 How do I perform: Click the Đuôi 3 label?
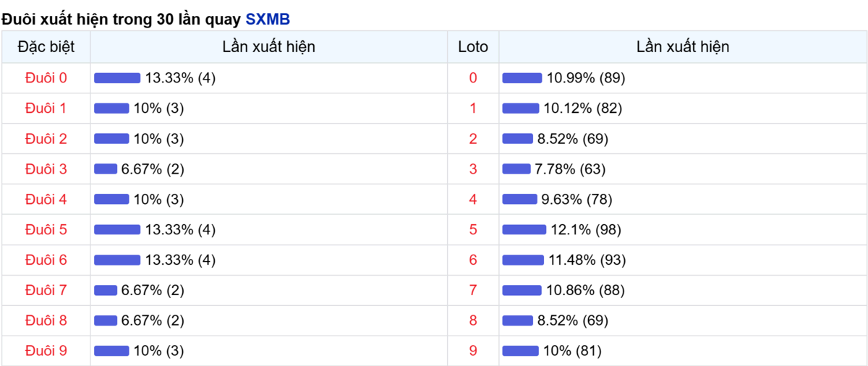[46, 169]
